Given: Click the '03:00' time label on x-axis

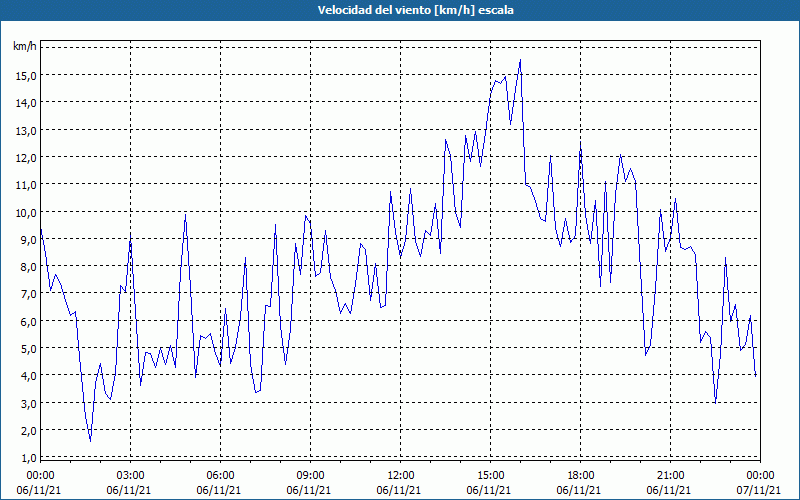Looking at the screenshot, I should pyautogui.click(x=130, y=476).
